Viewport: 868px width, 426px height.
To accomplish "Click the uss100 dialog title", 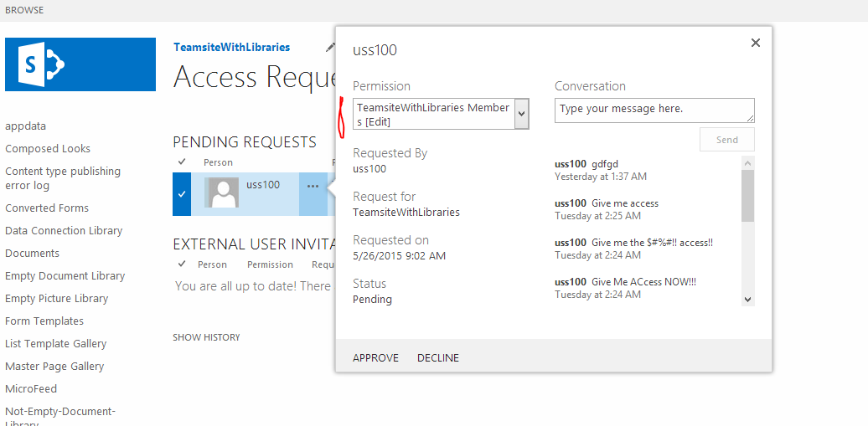I will click(375, 50).
